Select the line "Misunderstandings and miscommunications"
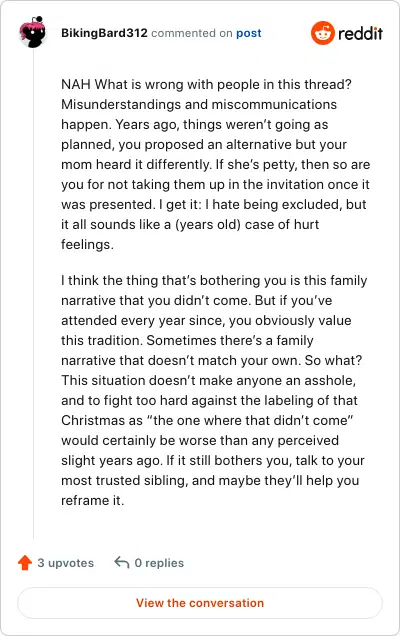Image resolution: width=400 pixels, height=636 pixels. pyautogui.click(x=199, y=104)
